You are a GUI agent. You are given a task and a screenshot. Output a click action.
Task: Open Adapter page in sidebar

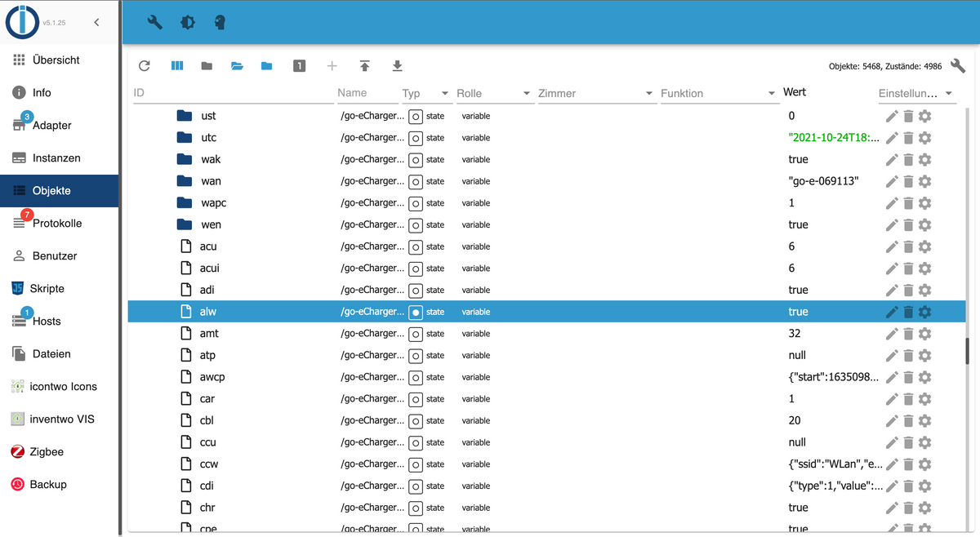click(59, 125)
